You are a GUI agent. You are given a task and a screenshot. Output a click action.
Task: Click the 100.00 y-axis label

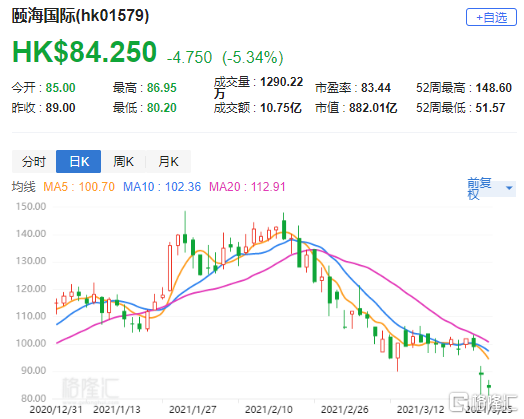point(31,343)
